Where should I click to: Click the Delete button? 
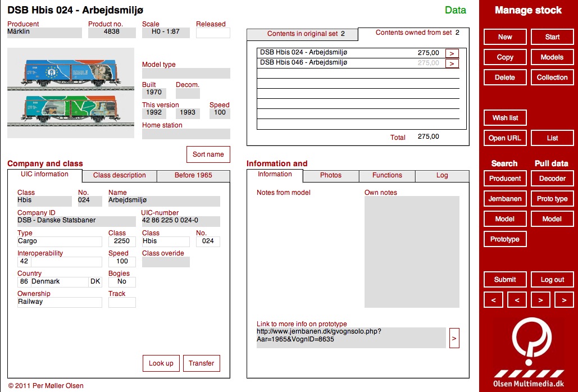[505, 78]
